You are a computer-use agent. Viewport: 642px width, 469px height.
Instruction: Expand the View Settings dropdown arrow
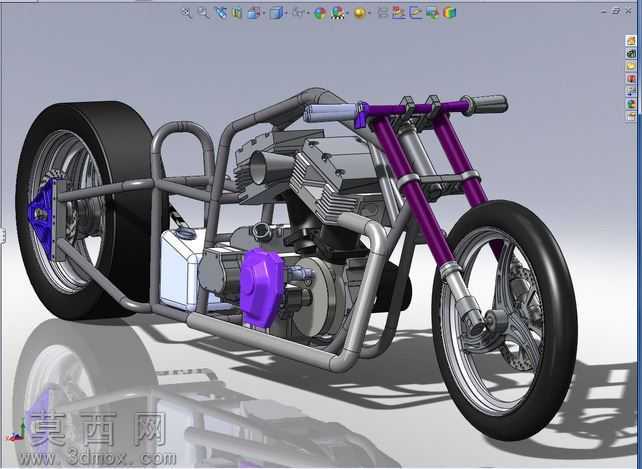click(x=369, y=13)
